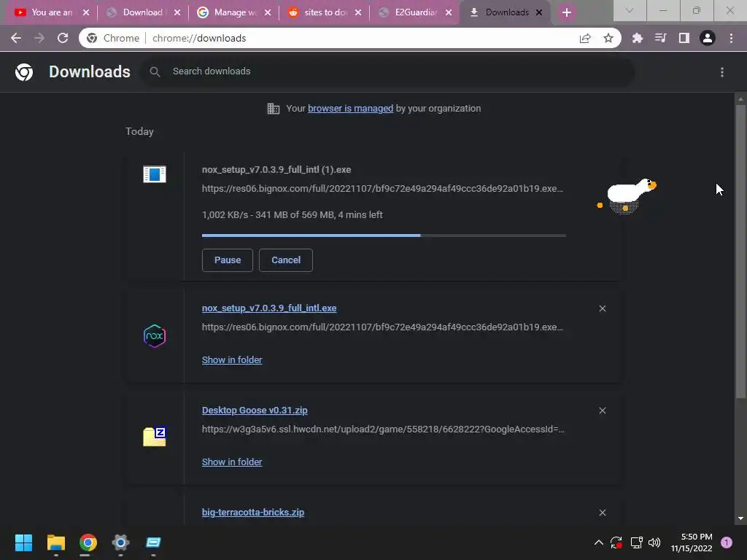The image size is (747, 560).
Task: Click the Desktop Goose on screen
Action: [628, 196]
